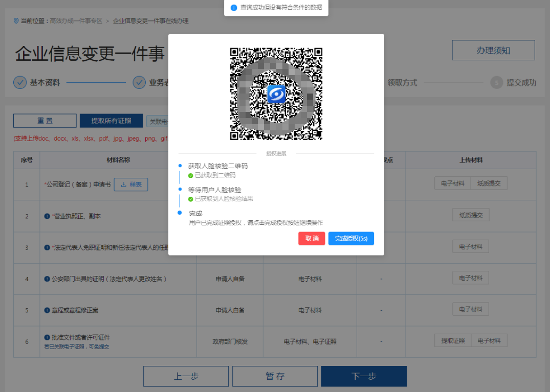Download 样表 for 公司登记申请书
The width and height of the screenshot is (550, 392).
click(131, 185)
